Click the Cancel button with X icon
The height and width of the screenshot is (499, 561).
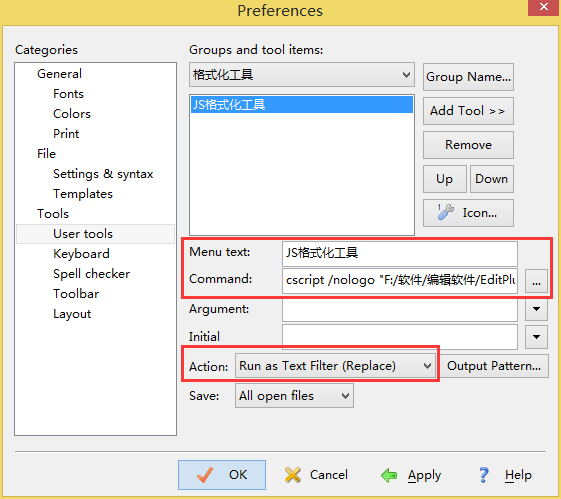(x=316, y=475)
